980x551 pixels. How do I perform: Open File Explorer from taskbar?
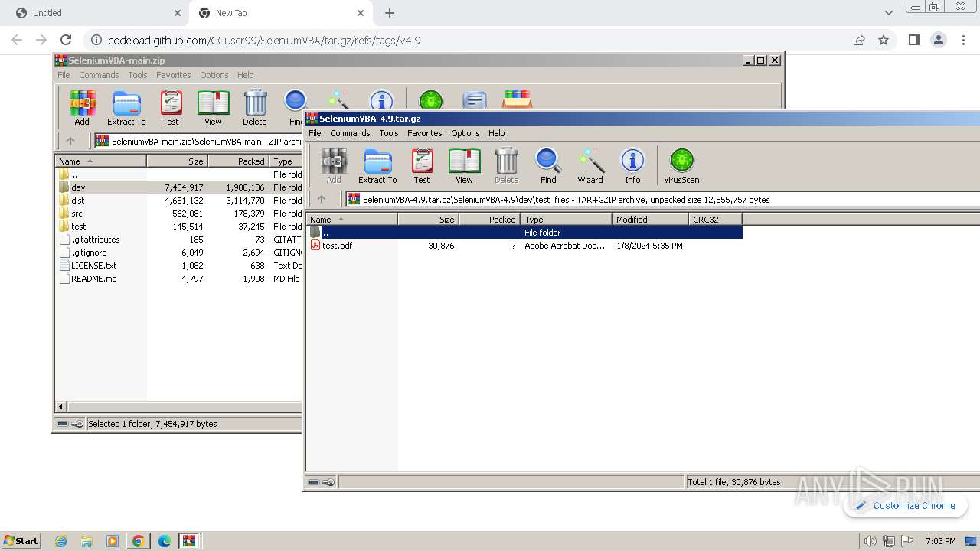[87, 541]
